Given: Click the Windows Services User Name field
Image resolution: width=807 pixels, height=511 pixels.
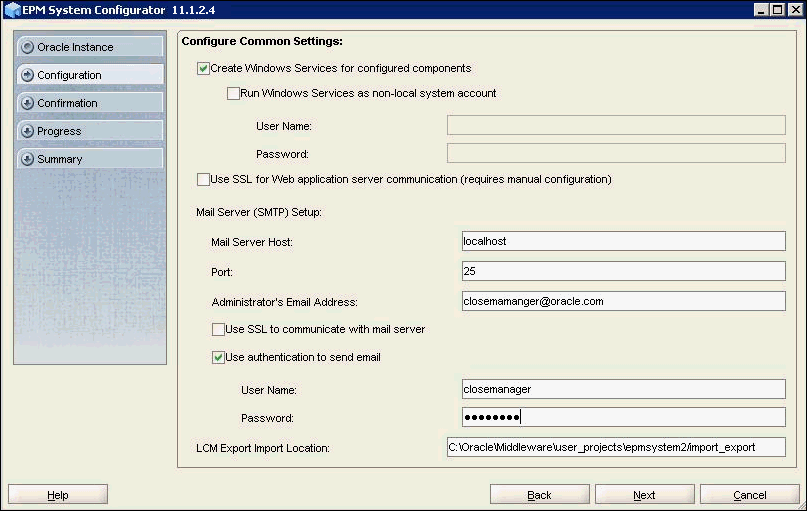Looking at the screenshot, I should coord(616,126).
